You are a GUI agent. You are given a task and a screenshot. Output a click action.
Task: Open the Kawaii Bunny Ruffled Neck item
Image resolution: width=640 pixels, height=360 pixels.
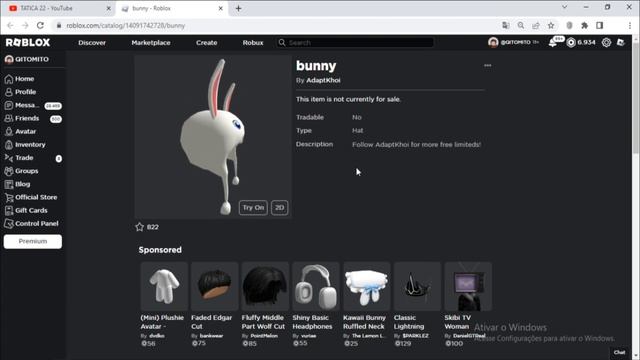click(x=367, y=286)
